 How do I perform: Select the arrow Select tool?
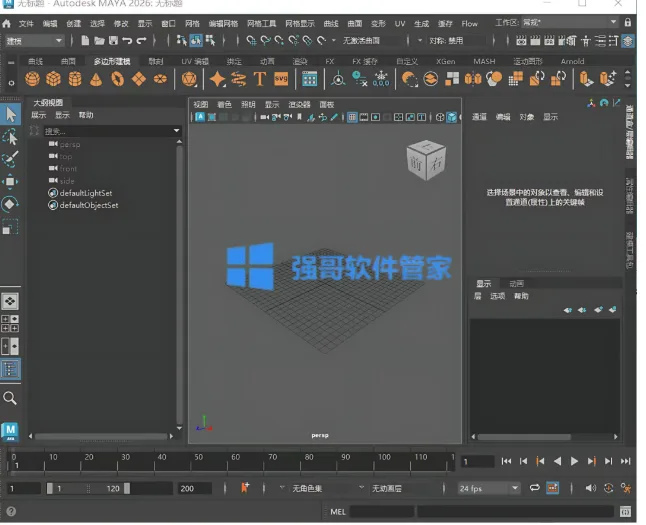[x=11, y=114]
